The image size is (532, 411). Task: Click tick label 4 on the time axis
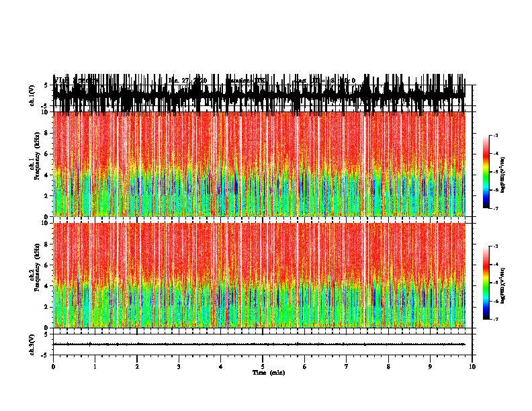pos(221,367)
